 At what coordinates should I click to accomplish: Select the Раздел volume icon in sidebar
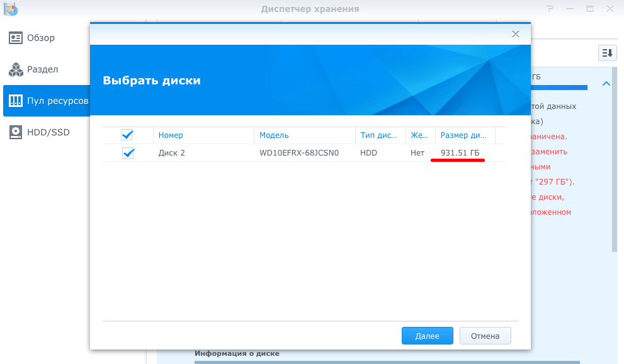[x=16, y=69]
